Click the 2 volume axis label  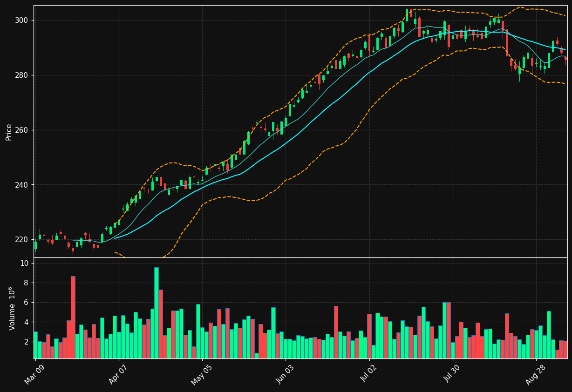tap(27, 342)
